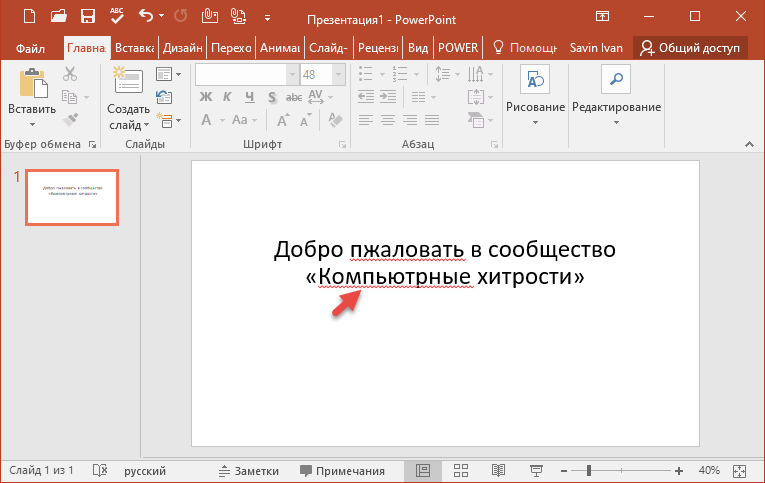This screenshot has width=765, height=483.
Task: Open the font size 48 dropdown
Action: [x=339, y=75]
